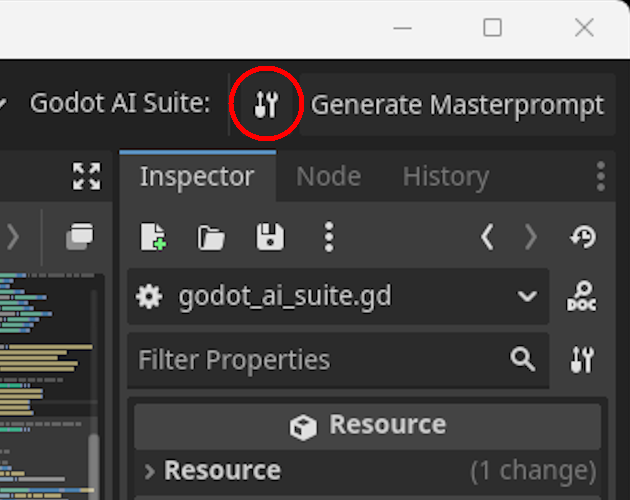The image size is (630, 500).
Task: Toggle floating script editor window icon
Action: pyautogui.click(x=80, y=236)
